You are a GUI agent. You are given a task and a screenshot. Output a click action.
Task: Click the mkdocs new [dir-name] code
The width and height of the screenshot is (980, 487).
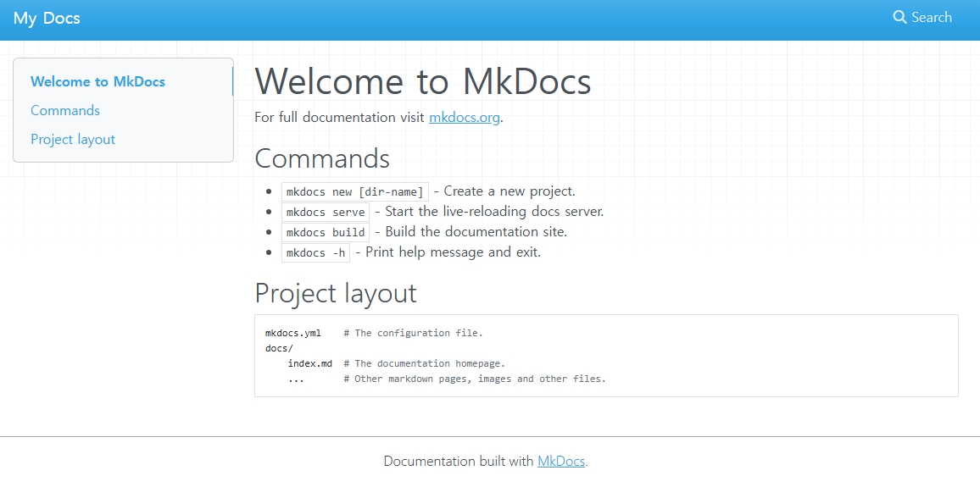pos(355,191)
